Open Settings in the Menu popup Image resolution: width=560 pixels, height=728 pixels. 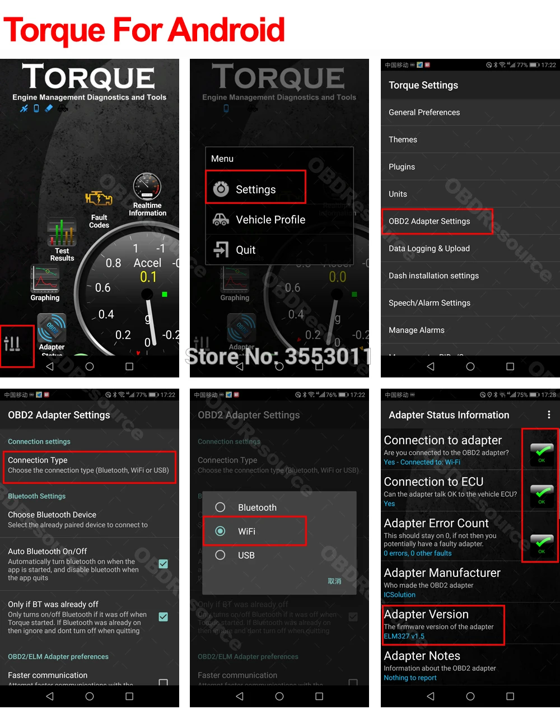click(x=279, y=189)
